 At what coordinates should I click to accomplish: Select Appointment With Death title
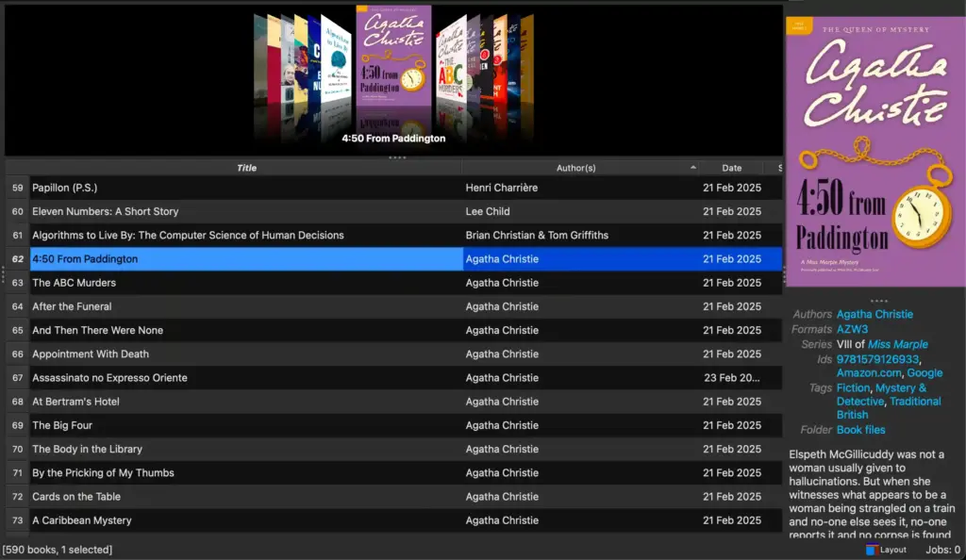91,354
